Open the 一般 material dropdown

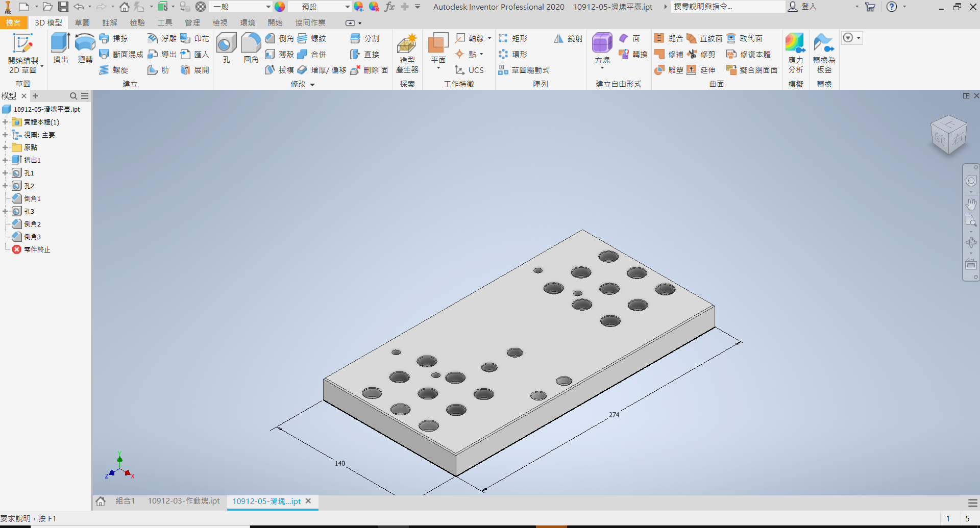click(242, 7)
